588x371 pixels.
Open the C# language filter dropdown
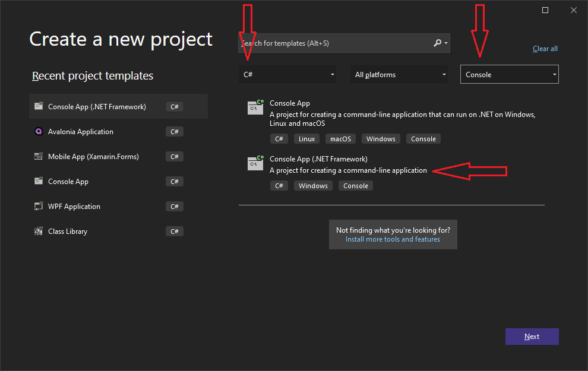coord(287,75)
